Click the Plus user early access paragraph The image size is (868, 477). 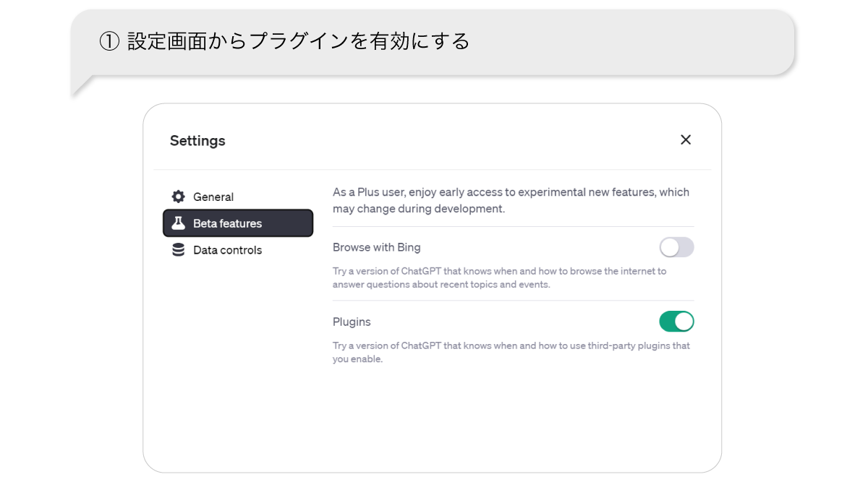click(x=511, y=200)
